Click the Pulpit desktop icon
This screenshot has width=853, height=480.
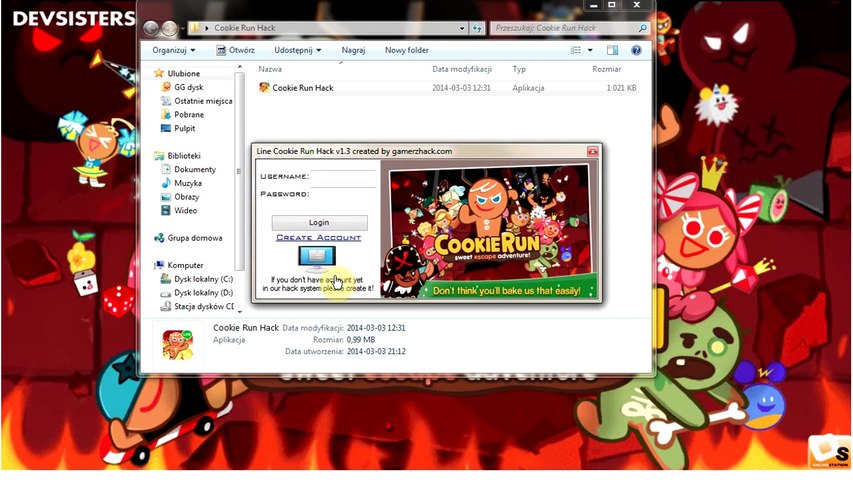pos(166,128)
